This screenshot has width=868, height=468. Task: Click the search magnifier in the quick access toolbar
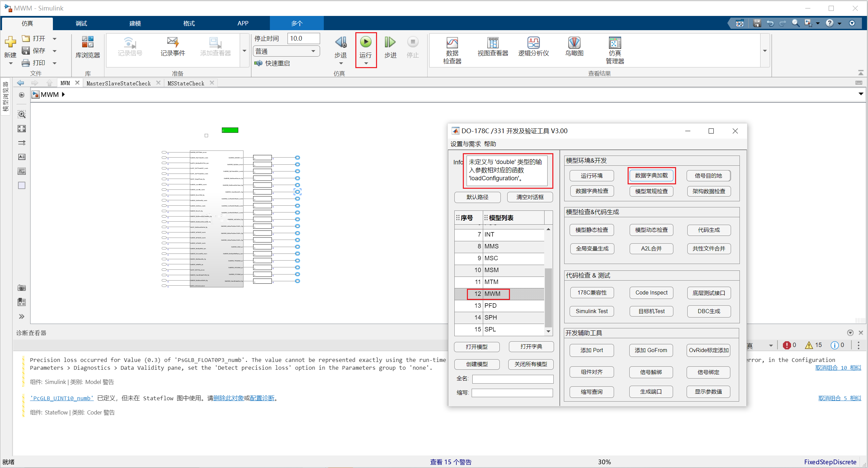pyautogui.click(x=795, y=23)
